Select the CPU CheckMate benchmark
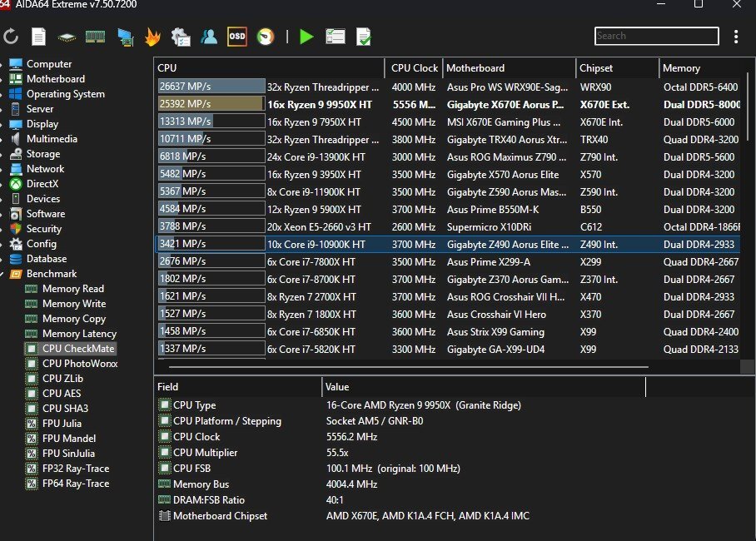The height and width of the screenshot is (541, 756). (x=78, y=349)
